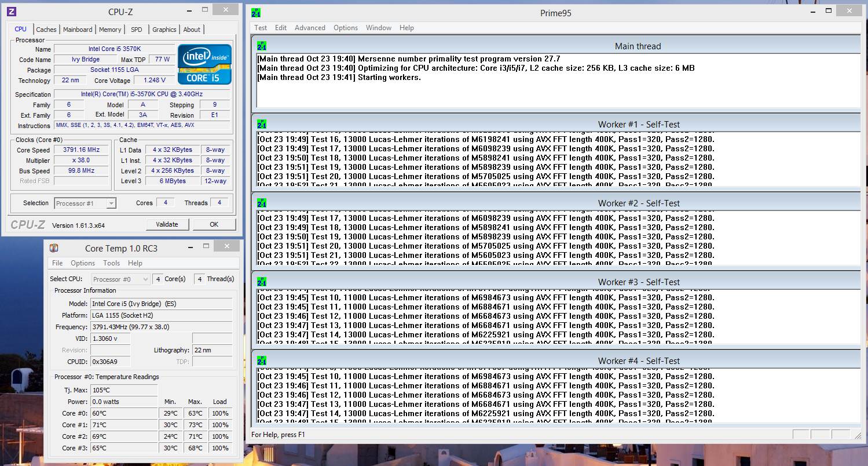
Task: Open the Test menu in Prime95
Action: tap(261, 28)
